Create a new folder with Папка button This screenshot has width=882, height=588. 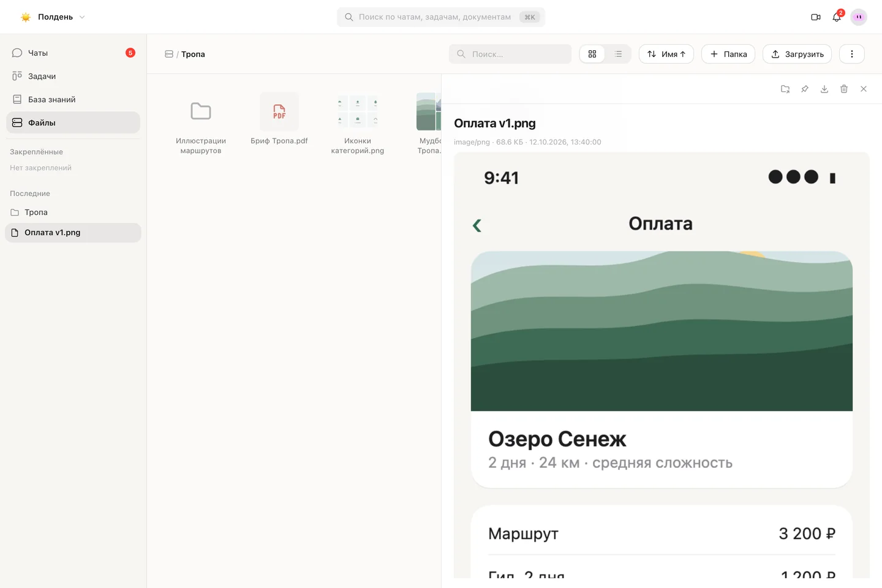click(x=728, y=54)
